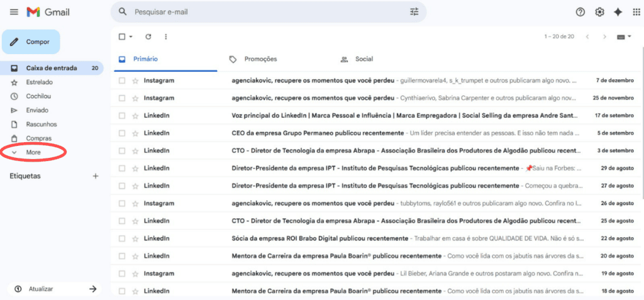Check the 3 de setembro LinkedIn email
Viewport: 644px width, 300px height.
pyautogui.click(x=122, y=151)
